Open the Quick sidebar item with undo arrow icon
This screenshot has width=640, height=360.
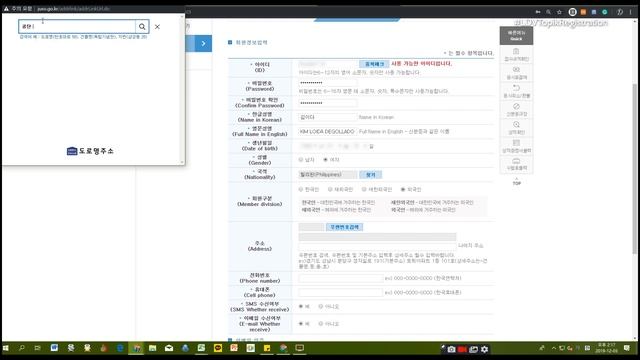516,91
